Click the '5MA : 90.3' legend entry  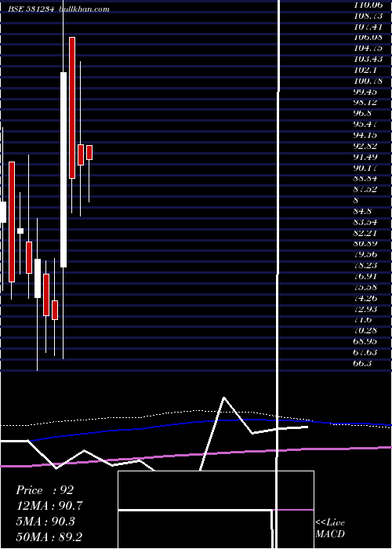click(45, 521)
